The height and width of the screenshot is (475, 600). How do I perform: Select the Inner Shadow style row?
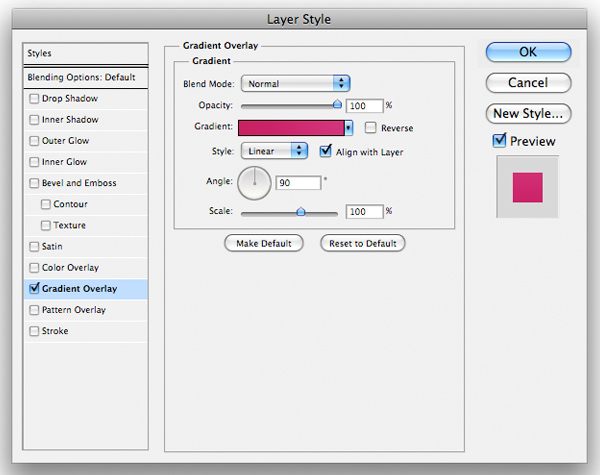[x=85, y=120]
